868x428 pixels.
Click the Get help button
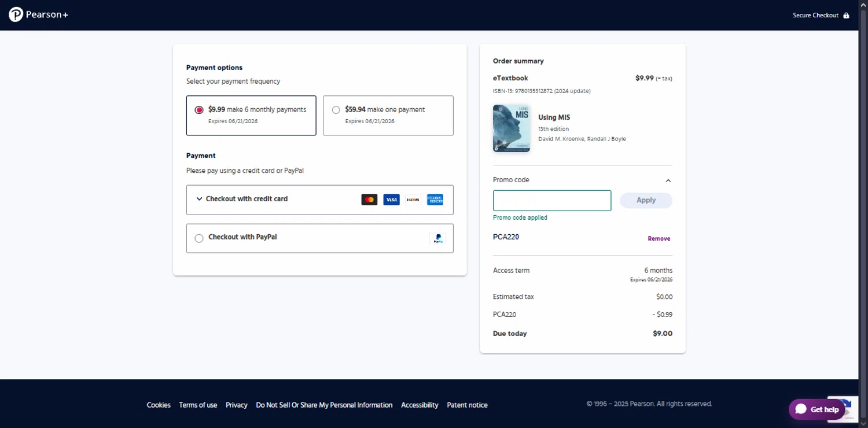pyautogui.click(x=817, y=409)
